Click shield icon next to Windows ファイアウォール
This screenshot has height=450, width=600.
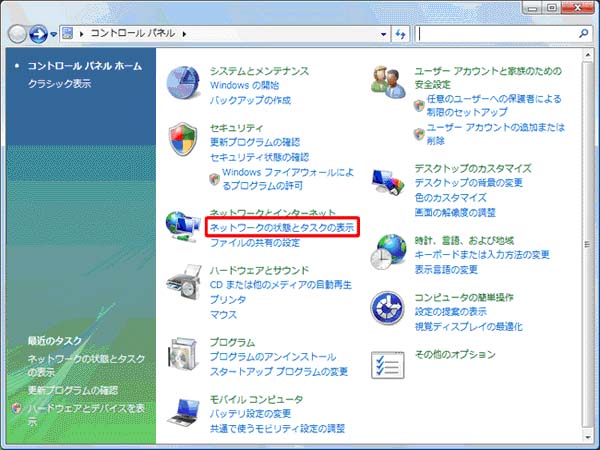[x=214, y=179]
